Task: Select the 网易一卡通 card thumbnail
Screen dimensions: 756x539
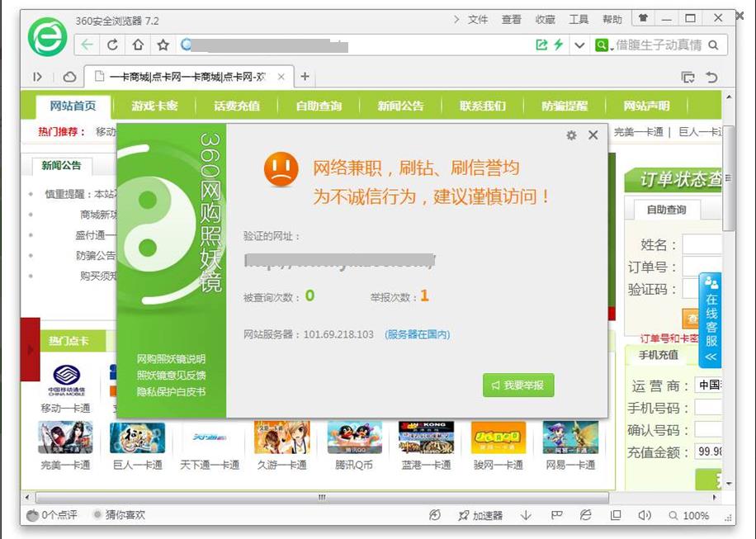Action: (x=570, y=437)
